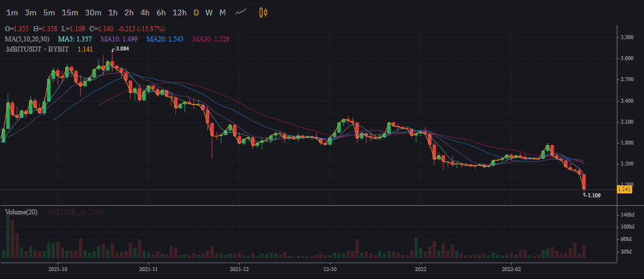Click the 12-30 date axis label
The width and height of the screenshot is (644, 279).
point(330,269)
